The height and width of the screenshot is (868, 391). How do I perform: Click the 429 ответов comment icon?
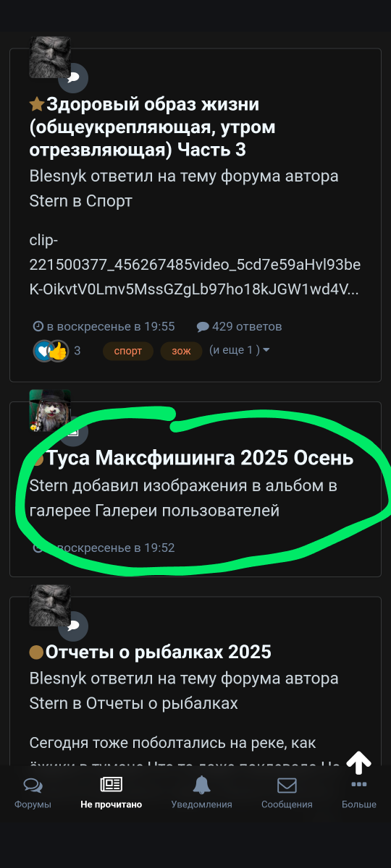203,327
